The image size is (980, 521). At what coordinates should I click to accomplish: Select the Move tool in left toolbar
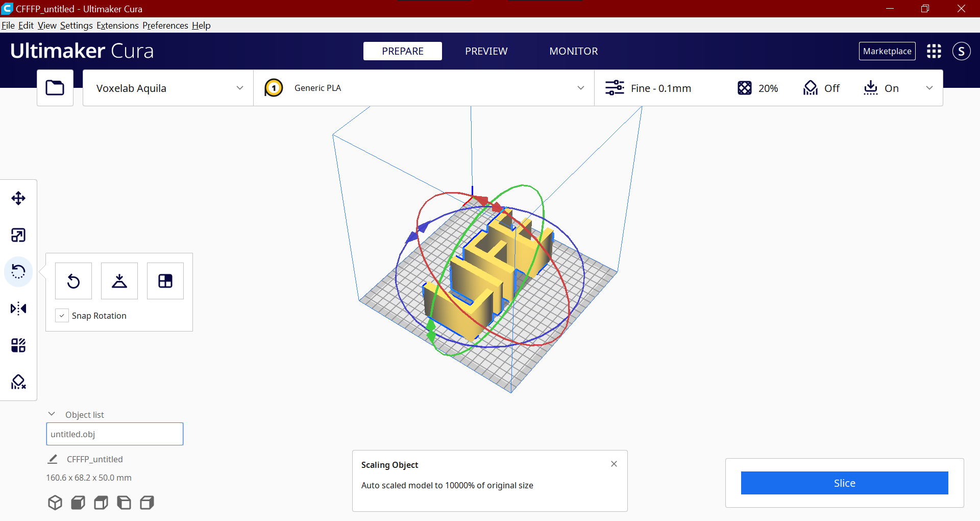[x=18, y=198]
